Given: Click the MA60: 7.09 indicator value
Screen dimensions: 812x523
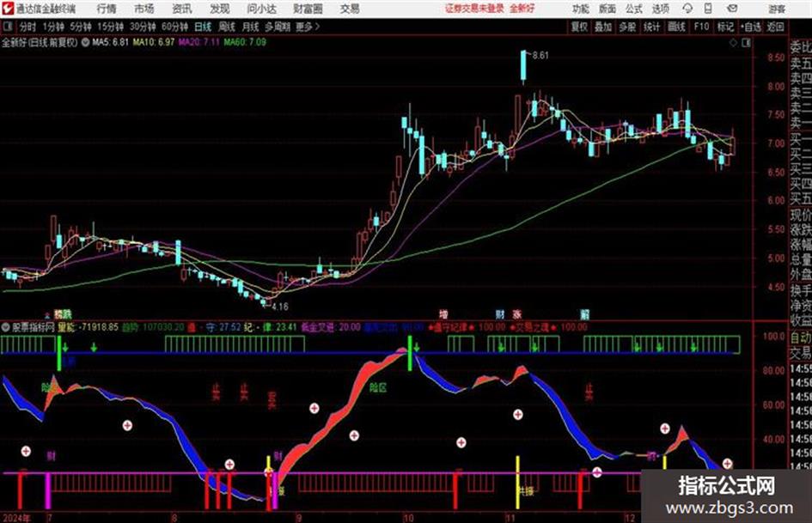Looking at the screenshot, I should click(245, 42).
